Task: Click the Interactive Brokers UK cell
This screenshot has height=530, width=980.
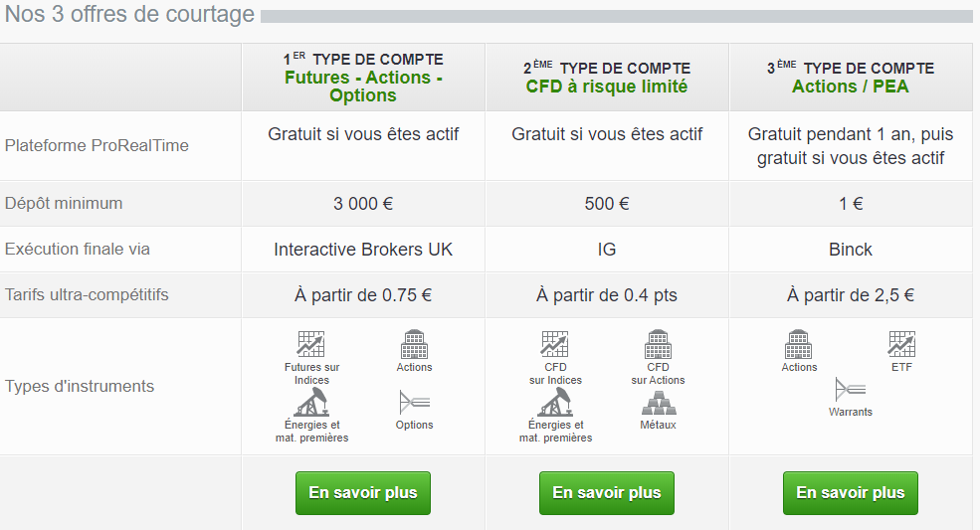Action: tap(363, 250)
